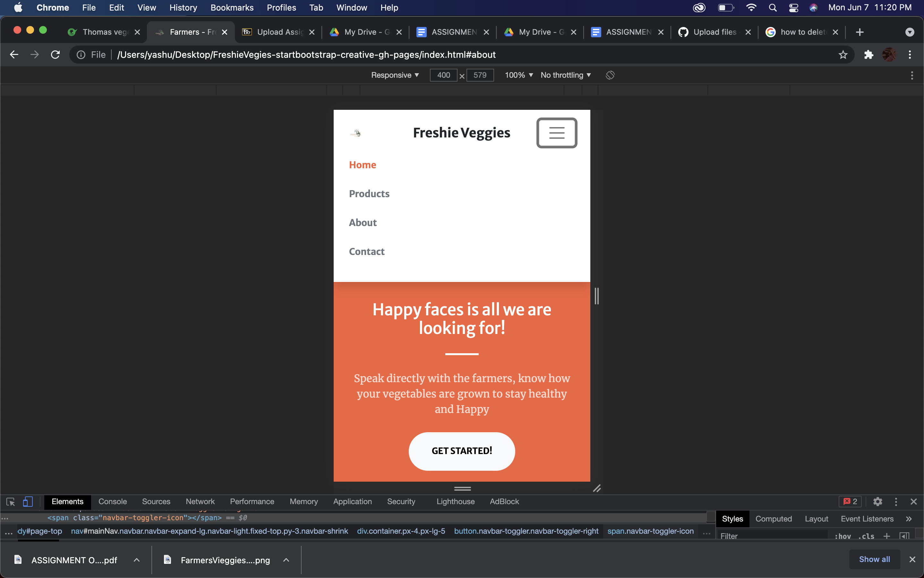Switch to the Sources tab

(156, 502)
